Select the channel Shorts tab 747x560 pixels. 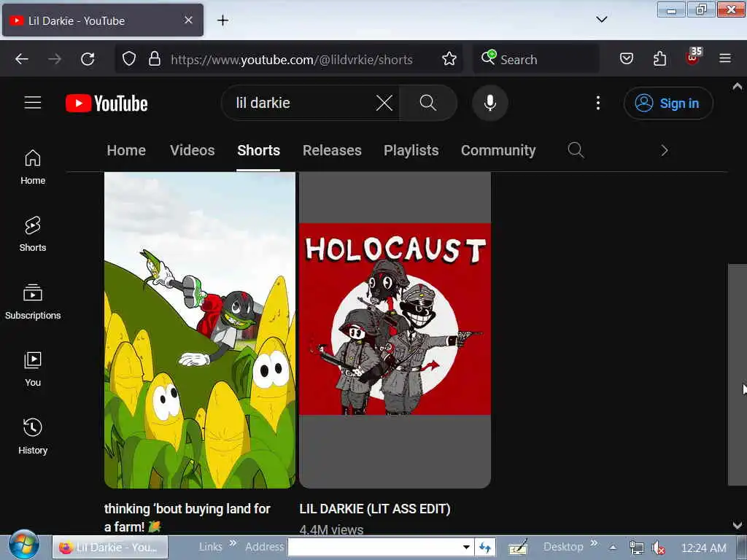(259, 150)
